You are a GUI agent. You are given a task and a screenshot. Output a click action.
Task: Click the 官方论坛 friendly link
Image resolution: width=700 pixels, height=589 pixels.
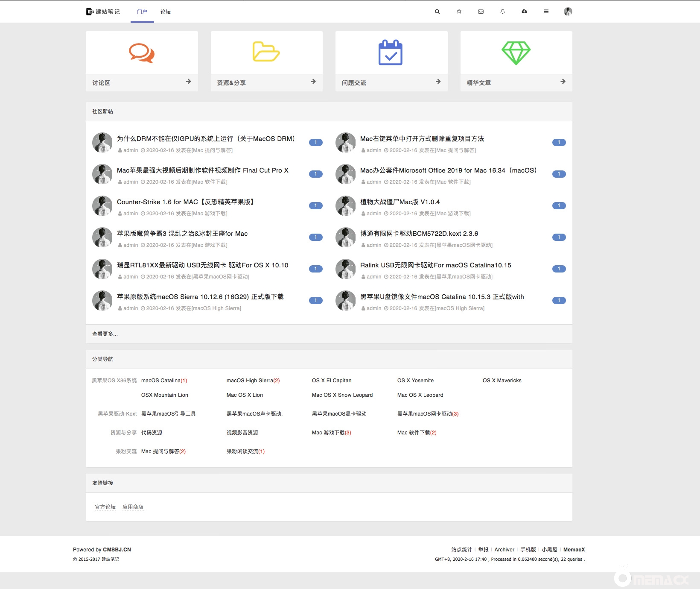pyautogui.click(x=105, y=507)
